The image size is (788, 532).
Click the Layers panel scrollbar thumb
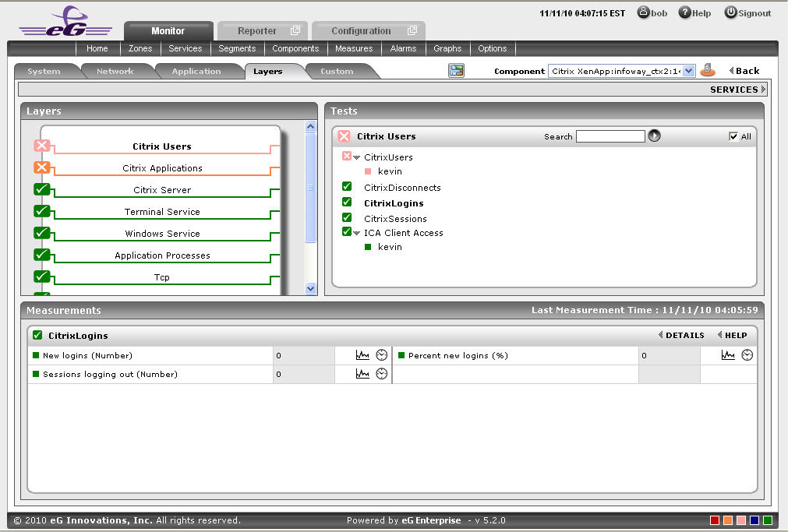310,188
